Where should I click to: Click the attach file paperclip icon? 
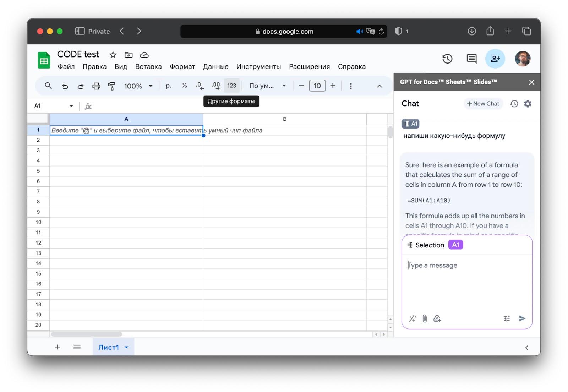pyautogui.click(x=425, y=318)
